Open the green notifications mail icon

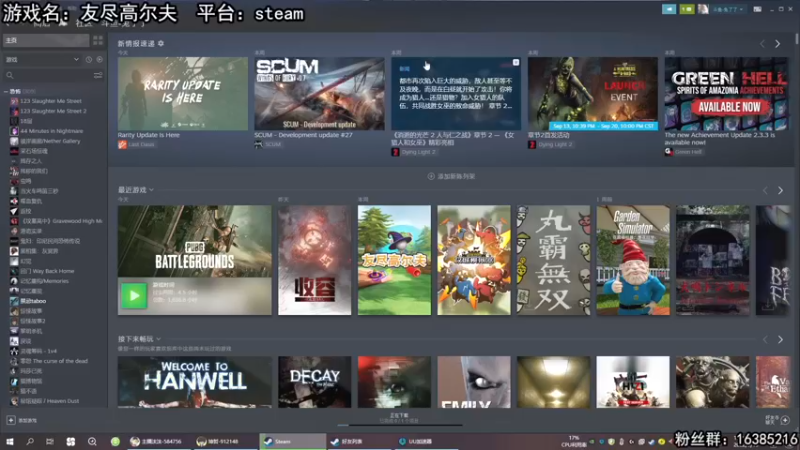point(687,9)
